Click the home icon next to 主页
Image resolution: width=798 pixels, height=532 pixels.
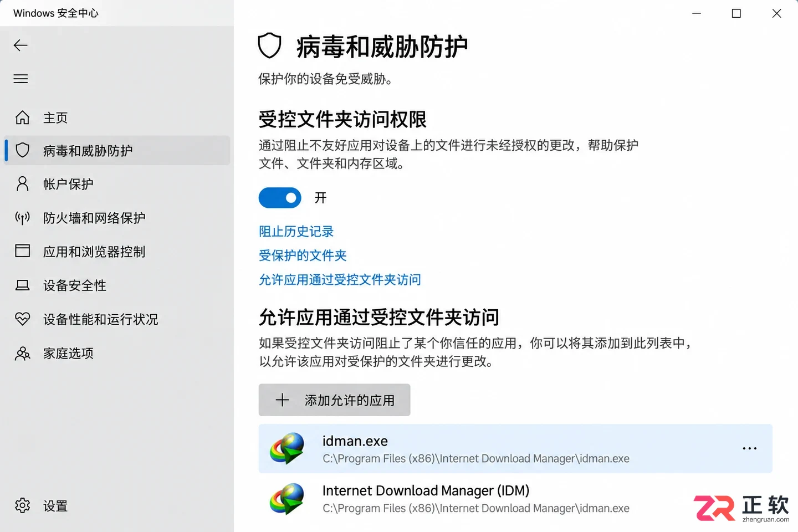(22, 117)
